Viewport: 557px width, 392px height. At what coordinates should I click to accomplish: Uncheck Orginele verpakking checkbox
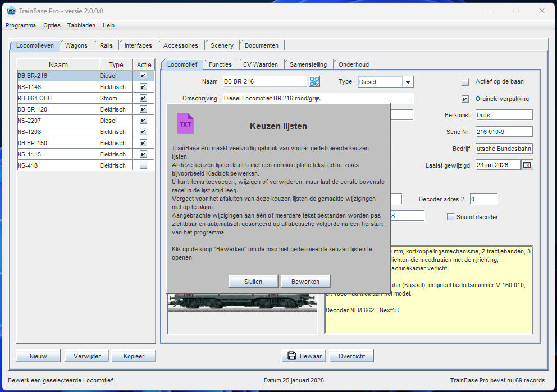click(x=465, y=99)
